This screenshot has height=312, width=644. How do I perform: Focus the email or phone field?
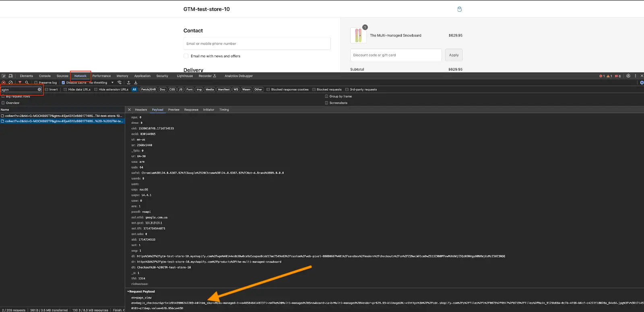[x=257, y=44]
